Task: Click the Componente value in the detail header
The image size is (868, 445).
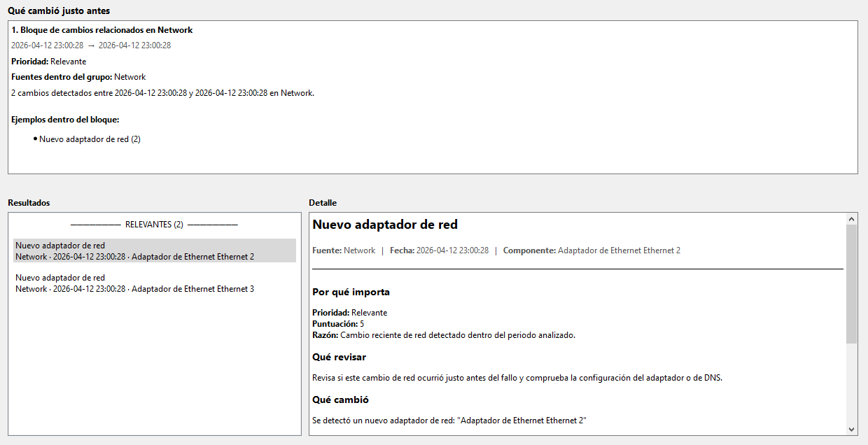Action: coord(619,250)
